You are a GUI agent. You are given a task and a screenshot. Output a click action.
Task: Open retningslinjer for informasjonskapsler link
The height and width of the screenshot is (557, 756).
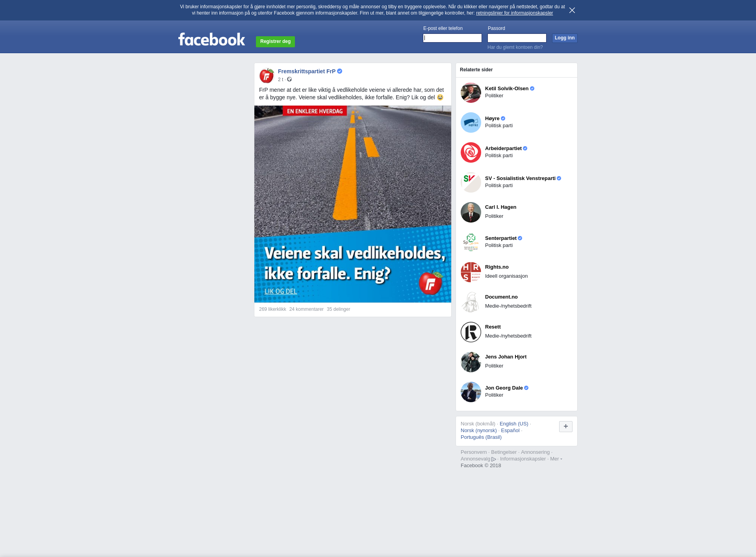514,13
